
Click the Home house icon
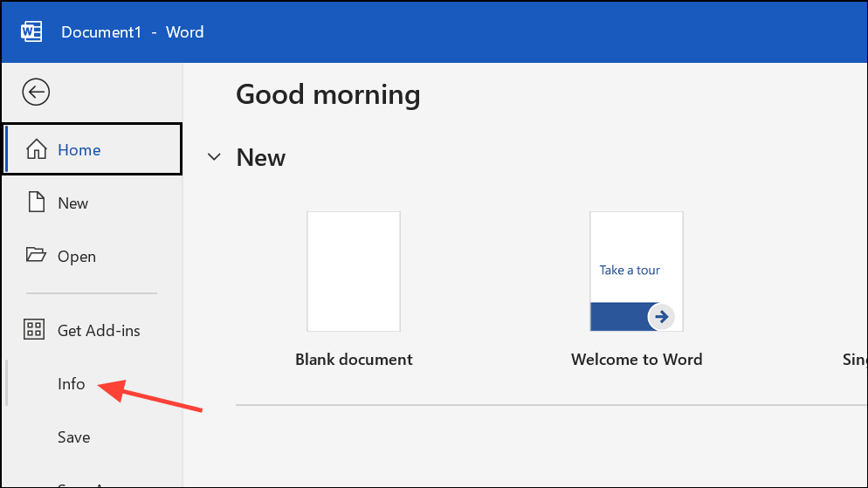click(x=37, y=150)
